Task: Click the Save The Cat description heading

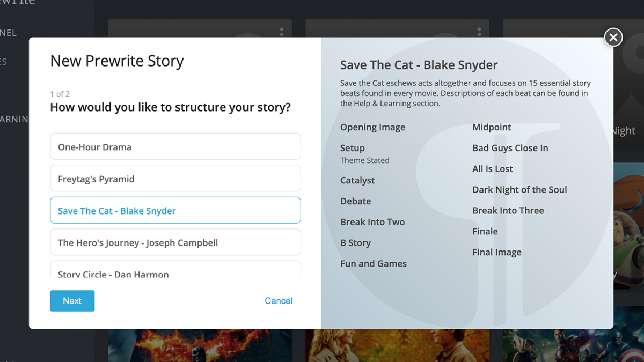Action: pos(419,65)
